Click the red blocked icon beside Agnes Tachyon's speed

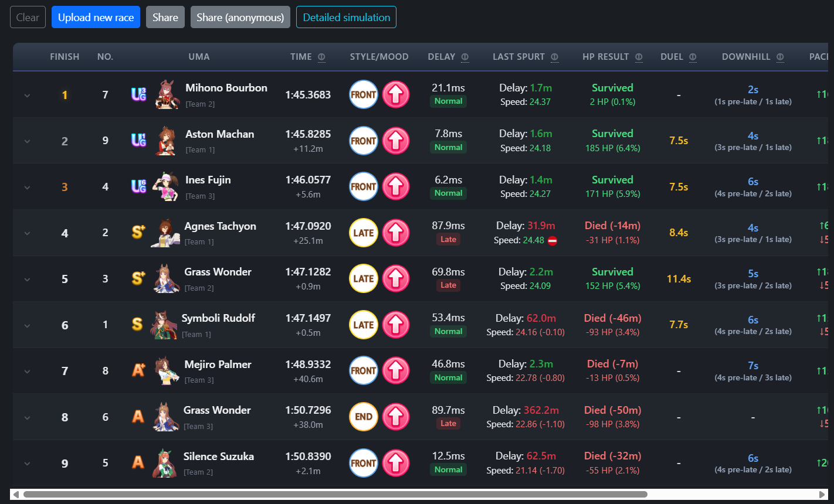(552, 240)
